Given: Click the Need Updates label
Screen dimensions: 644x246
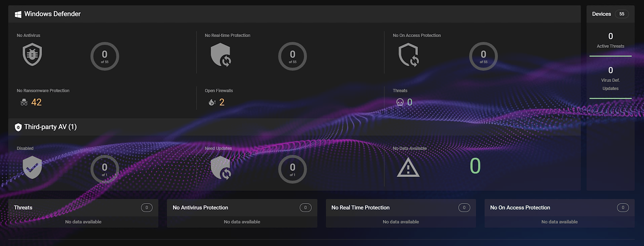Looking at the screenshot, I should [x=218, y=148].
